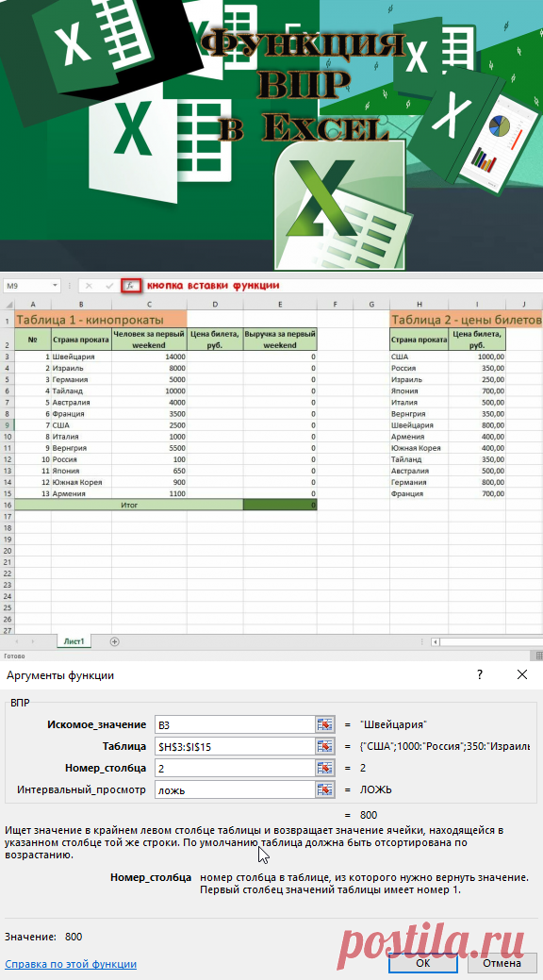Click the select-all corner of the sheet
This screenshot has width=543, height=980.
7,304
